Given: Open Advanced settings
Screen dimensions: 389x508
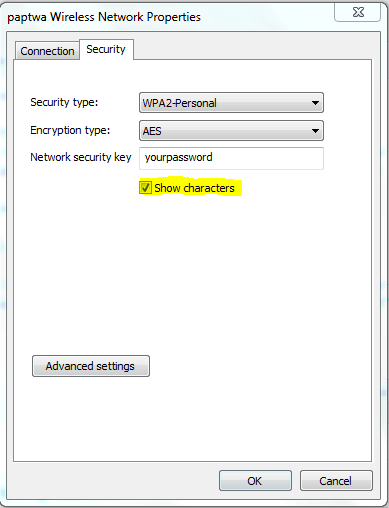Looking at the screenshot, I should [91, 366].
